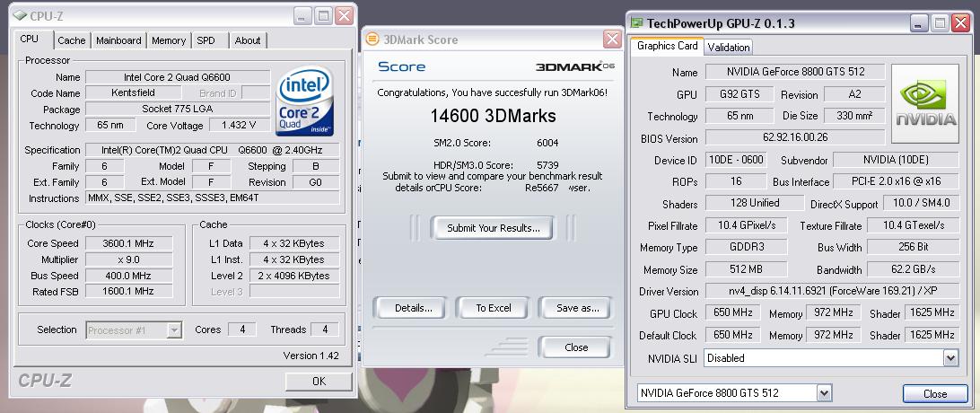This screenshot has width=980, height=413.
Task: Click Submit Your Results button
Action: 493,228
